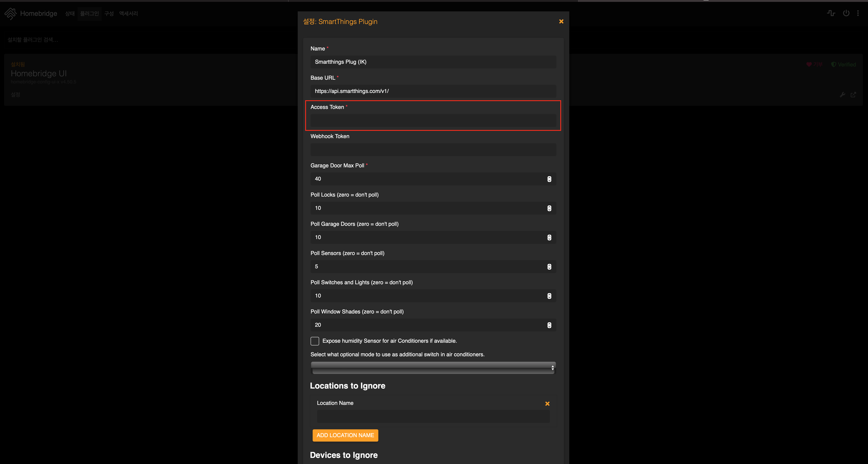Click the Homebridge logo icon
Viewport: 868px width, 464px height.
click(x=11, y=13)
